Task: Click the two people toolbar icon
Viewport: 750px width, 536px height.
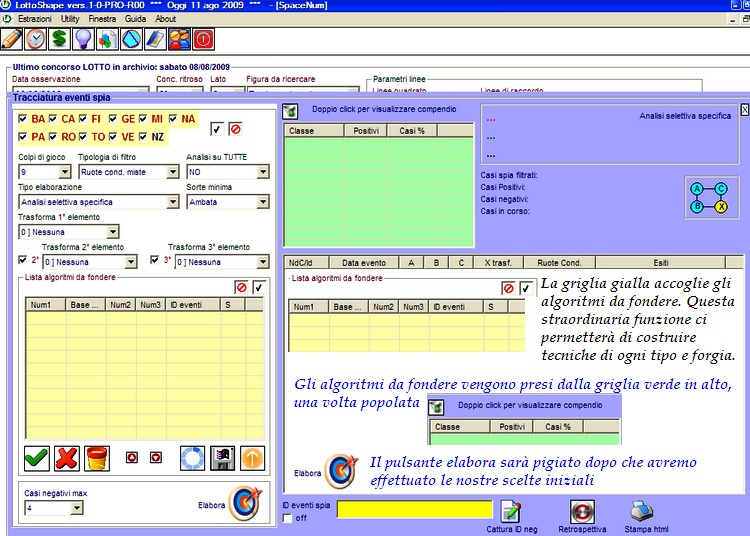Action: coord(179,39)
